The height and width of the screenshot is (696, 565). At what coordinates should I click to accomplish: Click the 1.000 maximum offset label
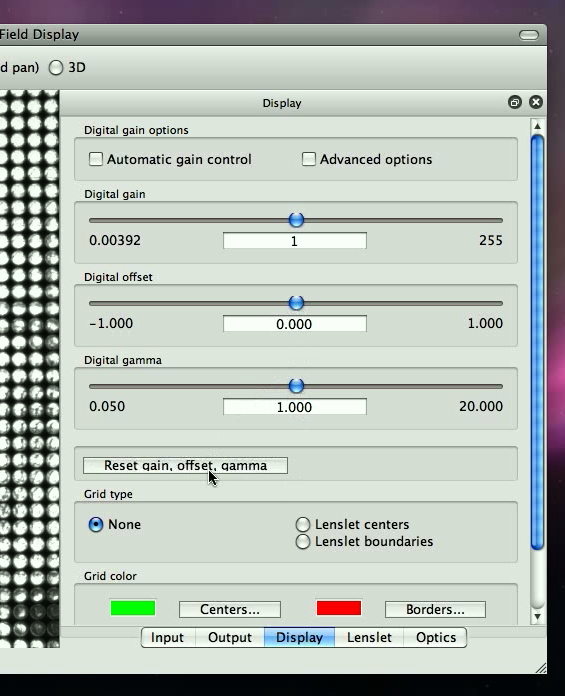coord(485,323)
